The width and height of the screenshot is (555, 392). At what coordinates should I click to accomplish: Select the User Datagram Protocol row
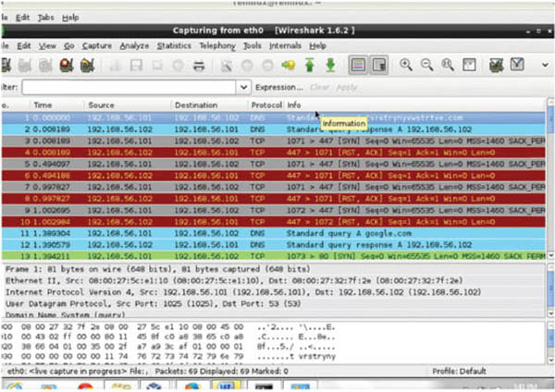(x=273, y=303)
